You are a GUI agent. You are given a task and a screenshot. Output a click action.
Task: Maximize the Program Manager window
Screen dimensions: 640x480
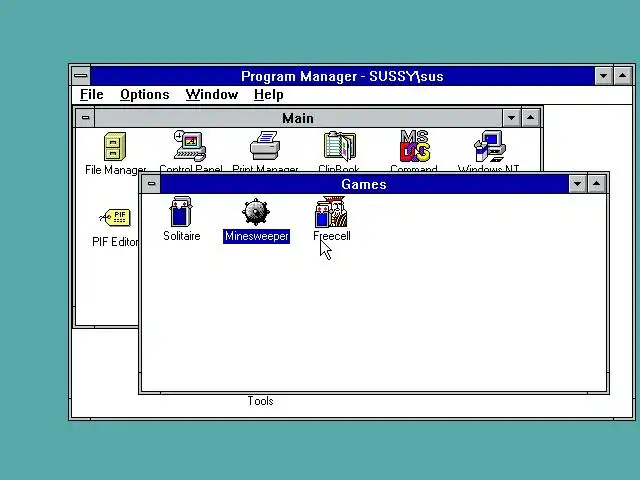[x=623, y=76]
